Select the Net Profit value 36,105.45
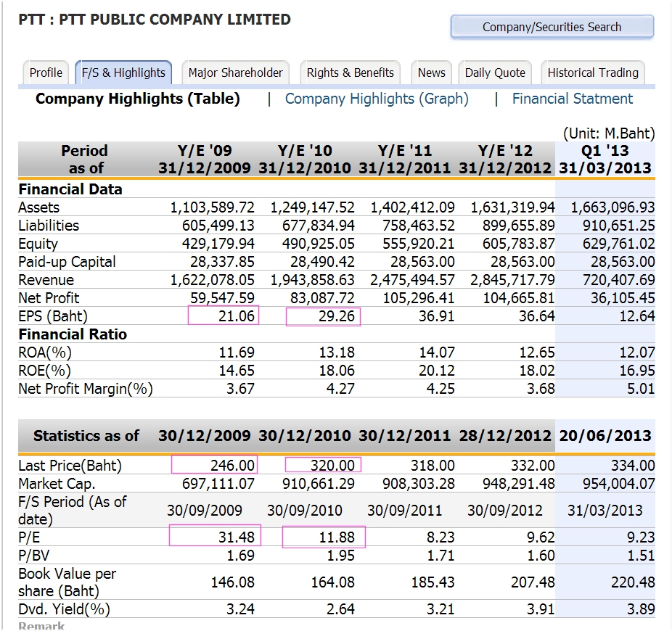The image size is (672, 631). pyautogui.click(x=623, y=298)
